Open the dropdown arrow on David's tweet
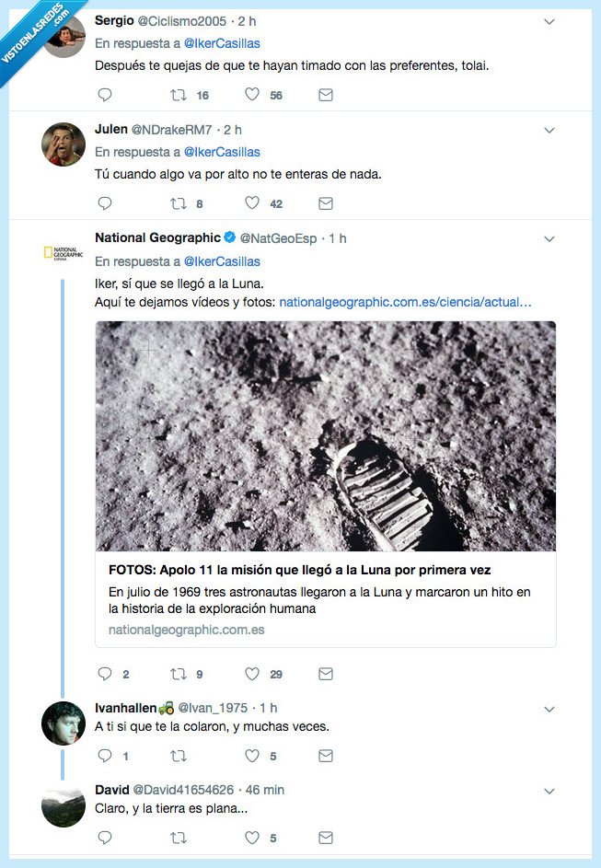This screenshot has width=601, height=868. point(549,790)
